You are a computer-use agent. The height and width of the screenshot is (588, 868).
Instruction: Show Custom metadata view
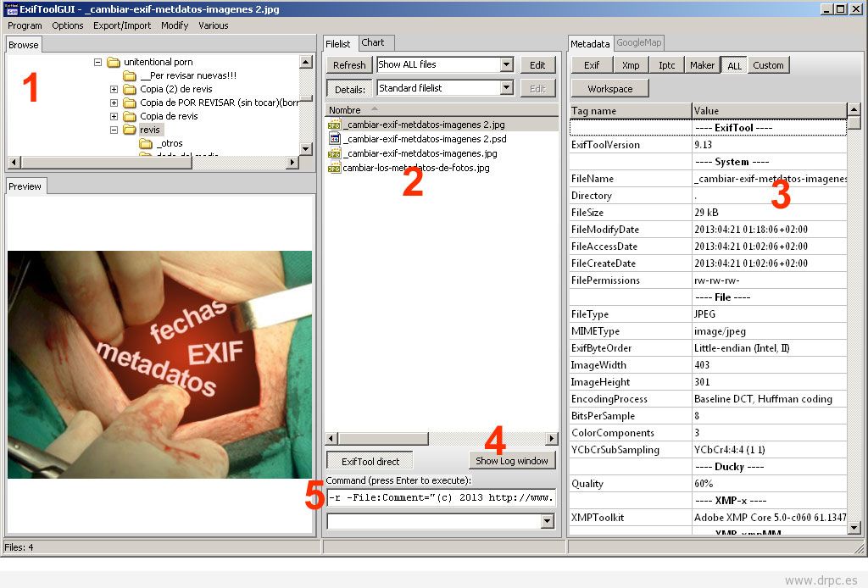point(768,65)
